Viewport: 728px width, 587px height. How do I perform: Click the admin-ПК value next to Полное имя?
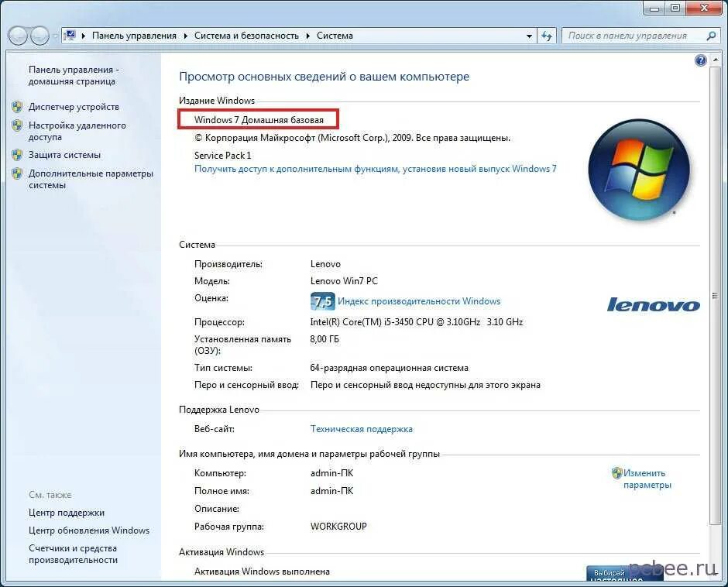click(x=331, y=491)
